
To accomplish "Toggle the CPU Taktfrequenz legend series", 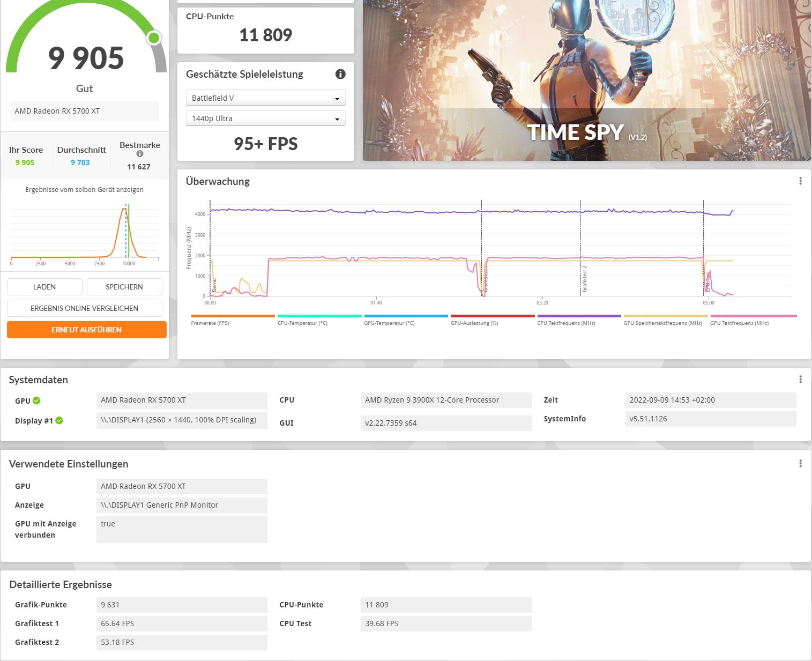I will (x=579, y=320).
